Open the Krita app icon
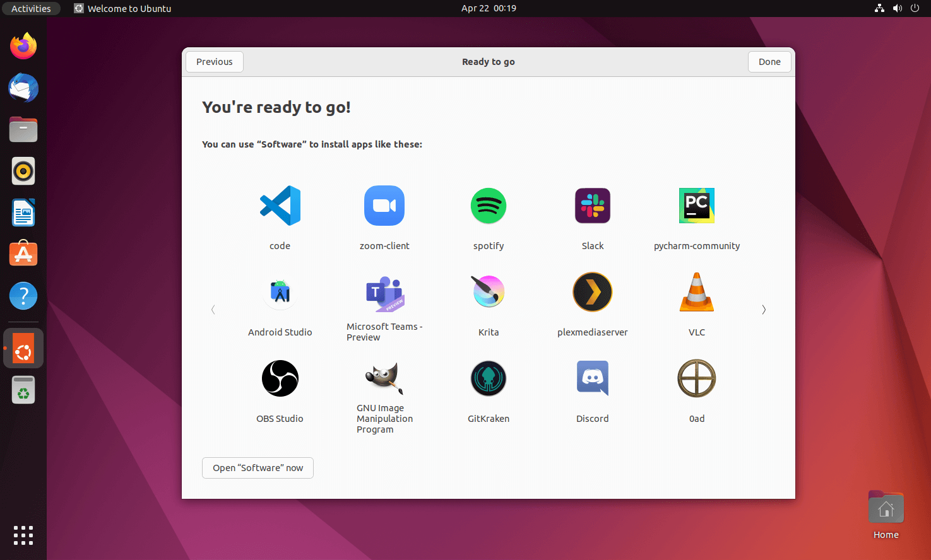This screenshot has height=560, width=931. tap(488, 292)
